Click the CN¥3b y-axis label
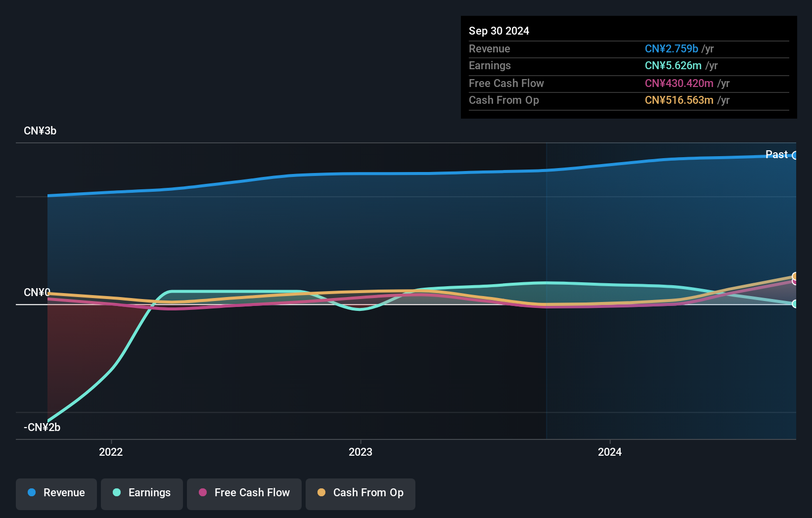This screenshot has height=518, width=812. (40, 131)
